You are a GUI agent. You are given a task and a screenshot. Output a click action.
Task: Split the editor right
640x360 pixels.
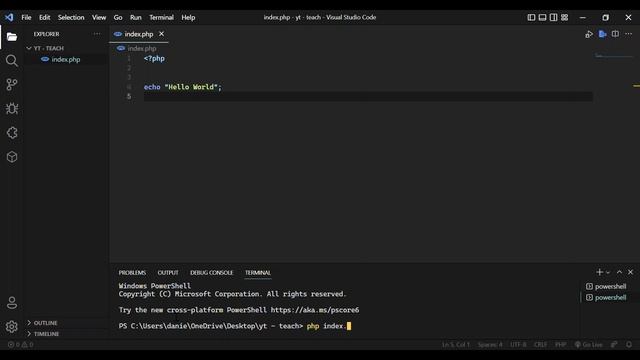click(615, 34)
